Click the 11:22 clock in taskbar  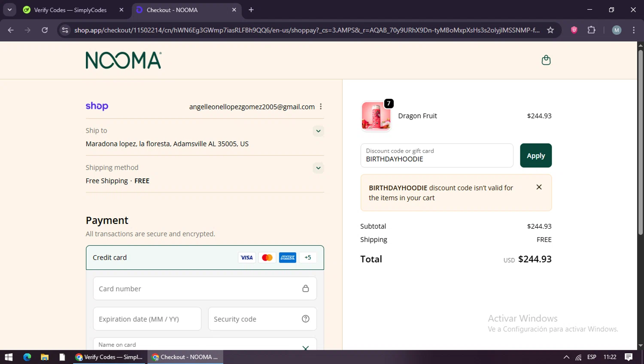(x=610, y=357)
